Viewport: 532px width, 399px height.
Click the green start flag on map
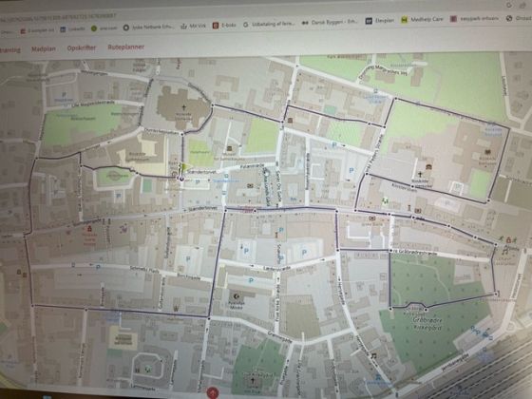point(185,167)
